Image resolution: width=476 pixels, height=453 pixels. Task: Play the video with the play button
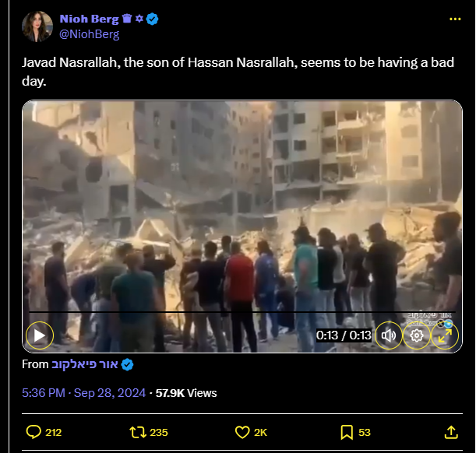(40, 335)
